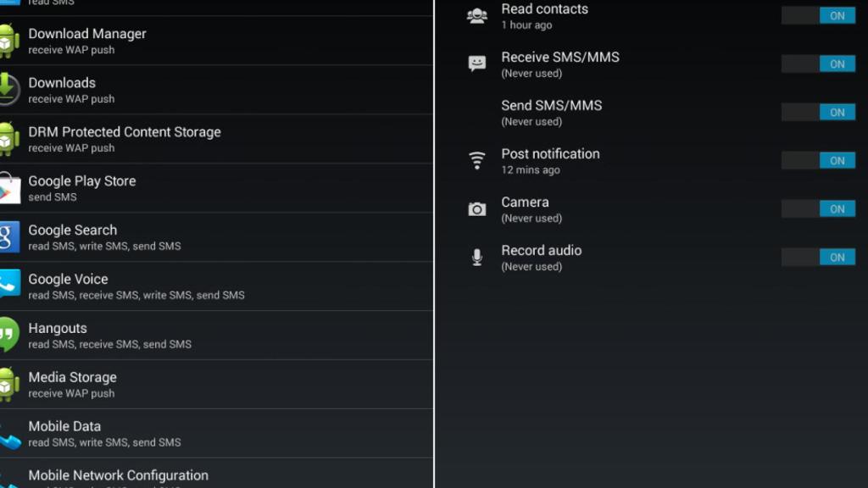Click the Camera permission icon
The width and height of the screenshot is (868, 488).
[476, 208]
